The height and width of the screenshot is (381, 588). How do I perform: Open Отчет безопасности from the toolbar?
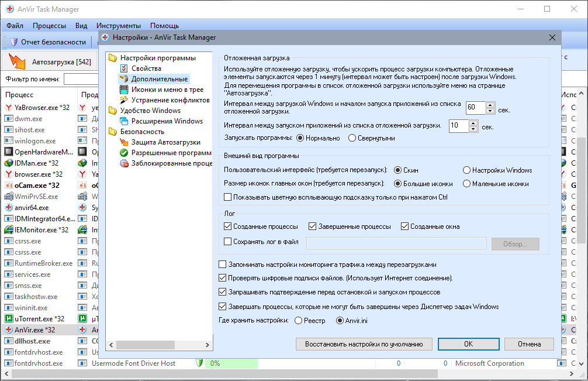[x=49, y=42]
